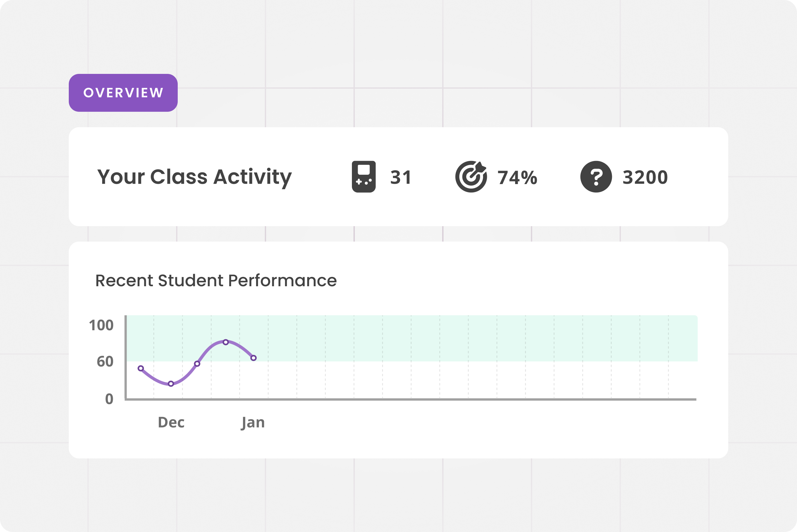
Task: Click the 0 y-axis label
Action: coord(109,399)
